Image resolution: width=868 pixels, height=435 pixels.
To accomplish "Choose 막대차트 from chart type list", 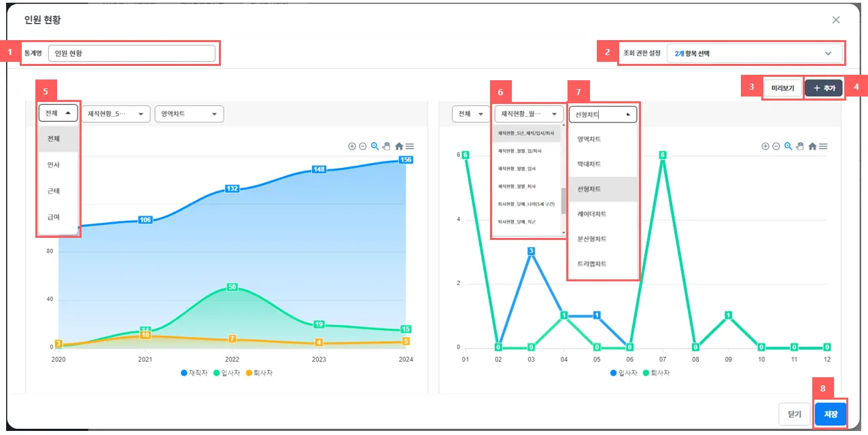I will point(603,164).
